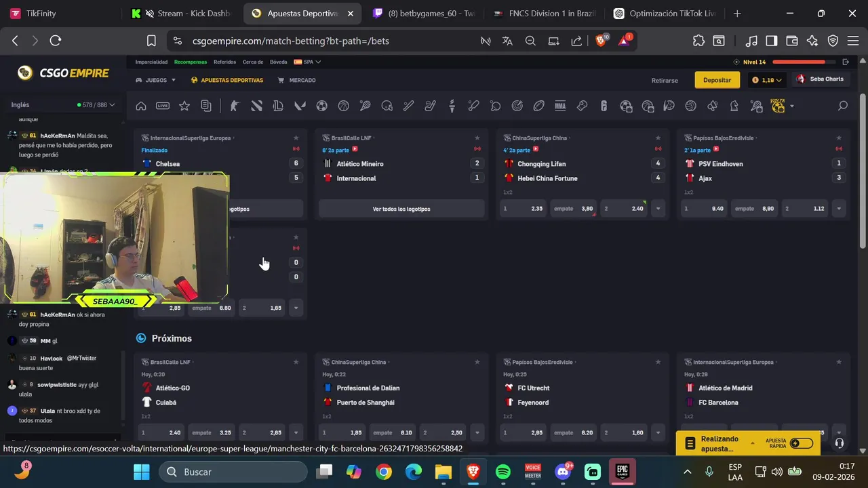Collapse the Inglés chat room selector

coord(63,105)
